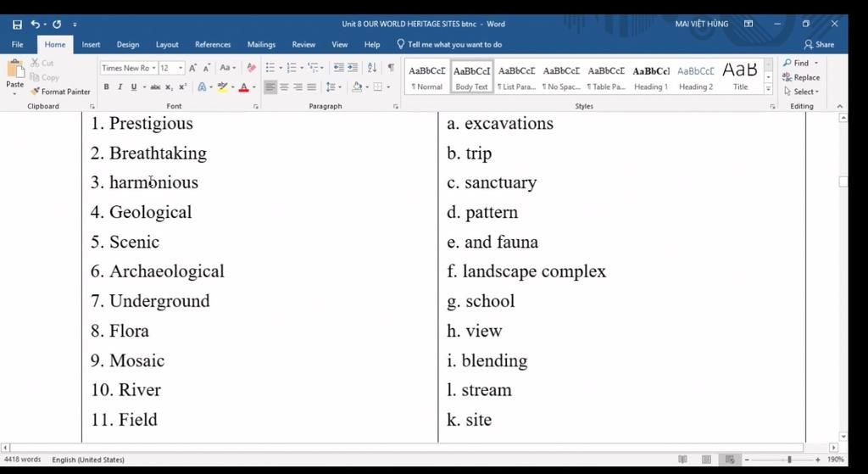Copy the selected text
Image resolution: width=868 pixels, height=474 pixels.
click(44, 77)
